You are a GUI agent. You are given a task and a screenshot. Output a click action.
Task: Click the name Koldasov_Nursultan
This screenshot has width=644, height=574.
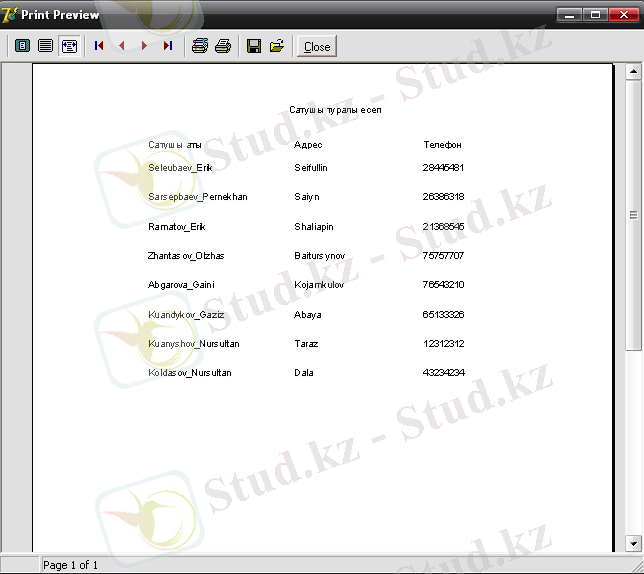click(x=190, y=373)
